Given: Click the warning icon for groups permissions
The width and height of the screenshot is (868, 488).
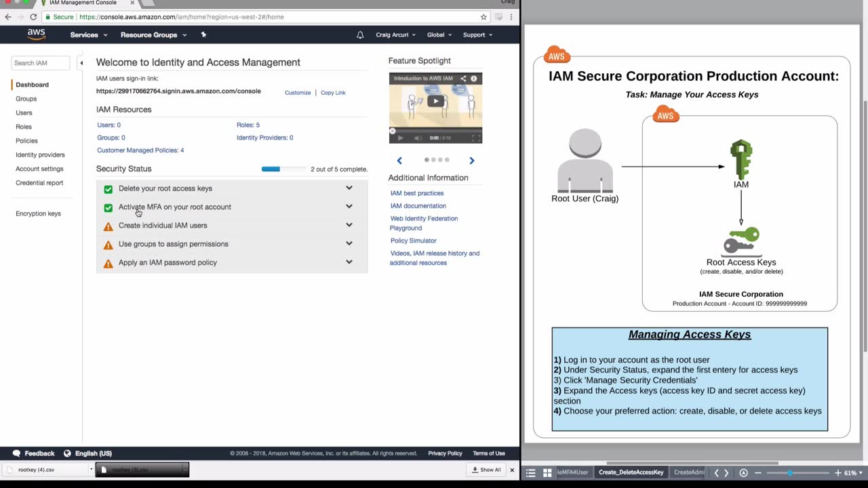Looking at the screenshot, I should tap(108, 245).
